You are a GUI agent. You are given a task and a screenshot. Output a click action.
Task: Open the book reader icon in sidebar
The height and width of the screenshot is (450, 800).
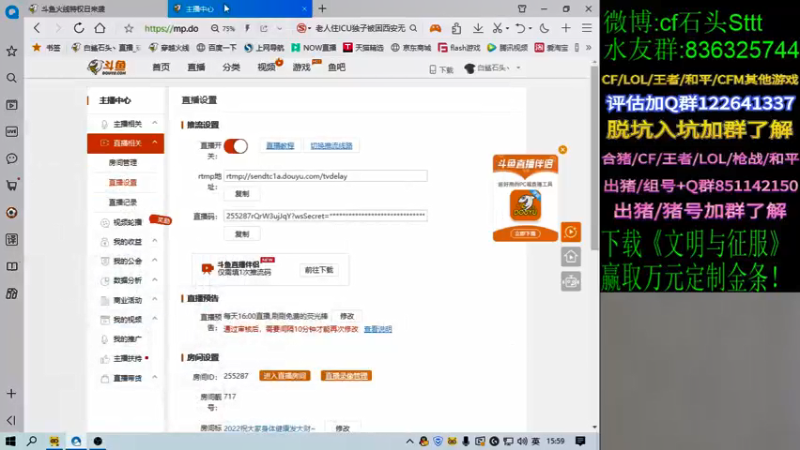point(11,266)
